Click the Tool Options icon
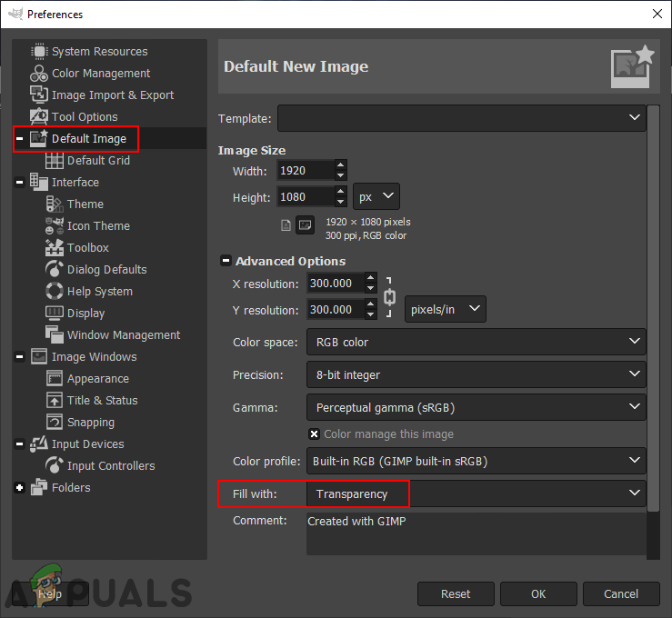672x618 pixels. [39, 116]
